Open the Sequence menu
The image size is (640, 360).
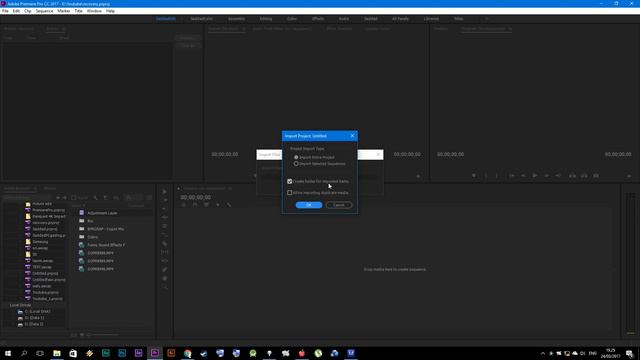pos(44,11)
